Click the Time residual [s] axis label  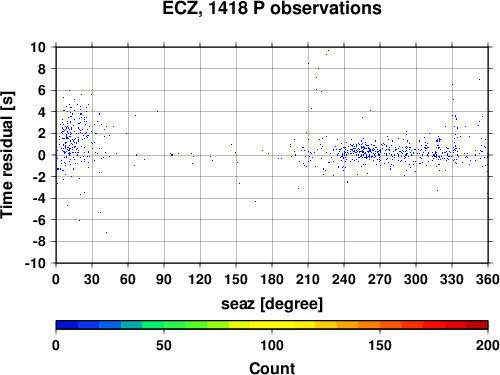click(x=7, y=155)
